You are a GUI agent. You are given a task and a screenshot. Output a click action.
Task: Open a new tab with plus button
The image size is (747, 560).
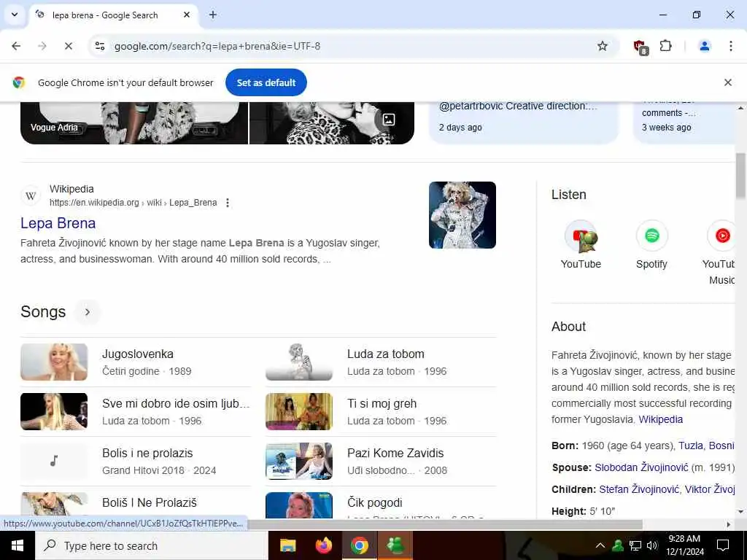click(213, 15)
